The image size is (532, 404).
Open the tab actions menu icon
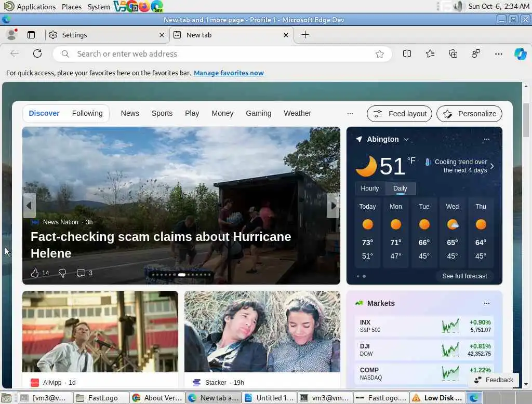coord(31,35)
